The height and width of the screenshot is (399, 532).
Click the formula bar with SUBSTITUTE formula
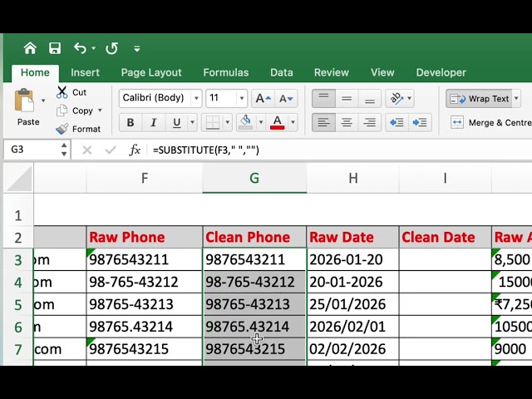point(341,150)
